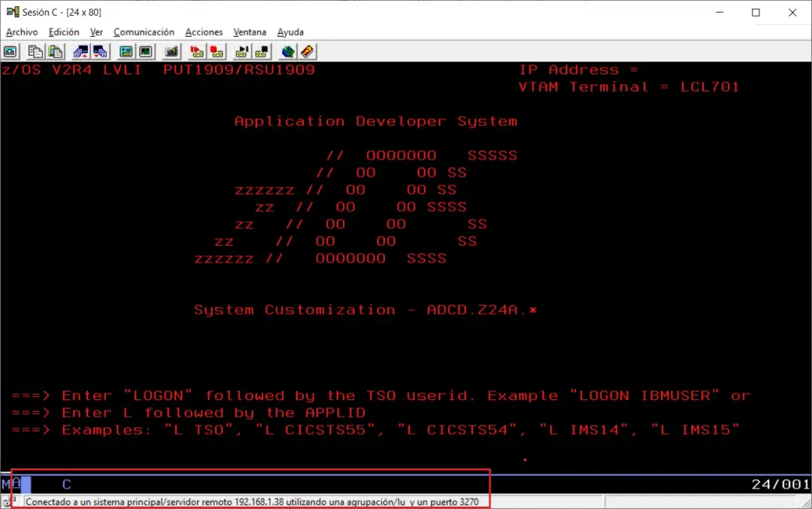Open the Keyboard remap toolbar icon
The image size is (812, 509).
pos(171,51)
